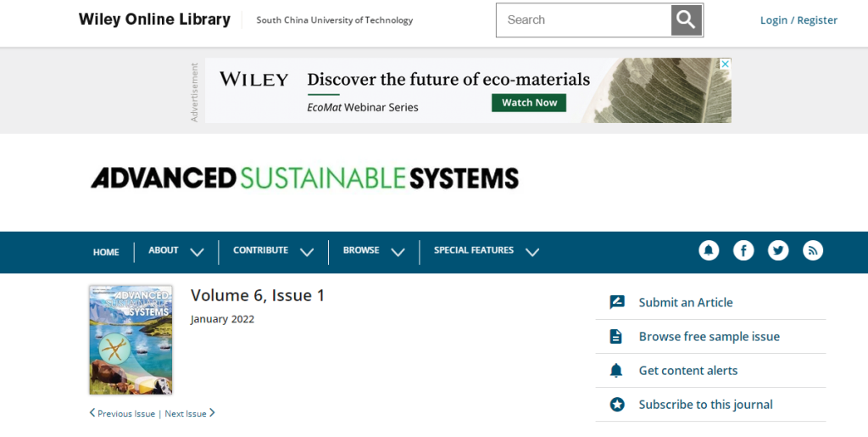Expand the Contribute dropdown menu

coord(273,251)
